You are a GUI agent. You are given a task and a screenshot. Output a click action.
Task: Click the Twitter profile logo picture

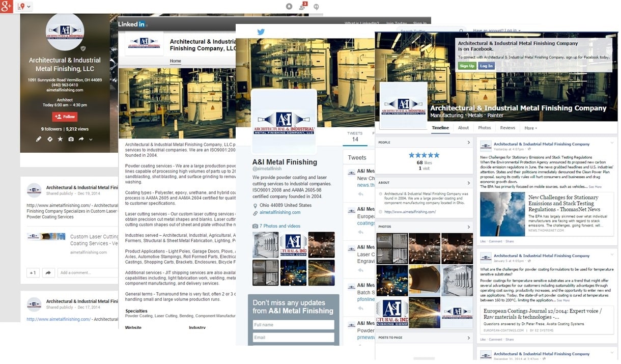(284, 122)
